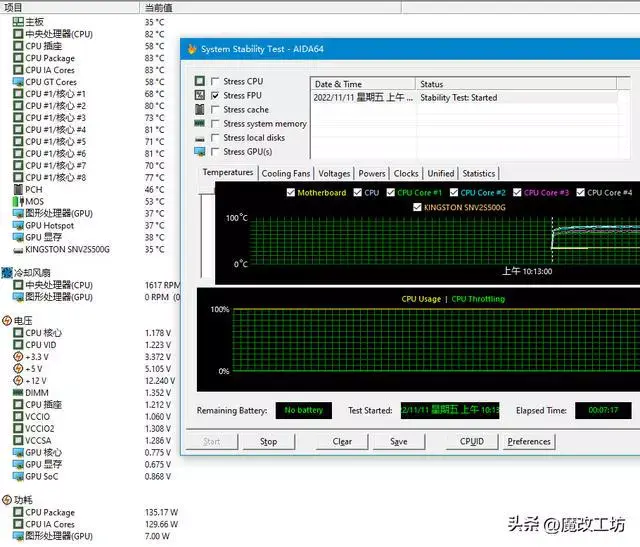Toggle the CPU Core #2 graph checkbox
The image size is (640, 547).
(x=454, y=192)
